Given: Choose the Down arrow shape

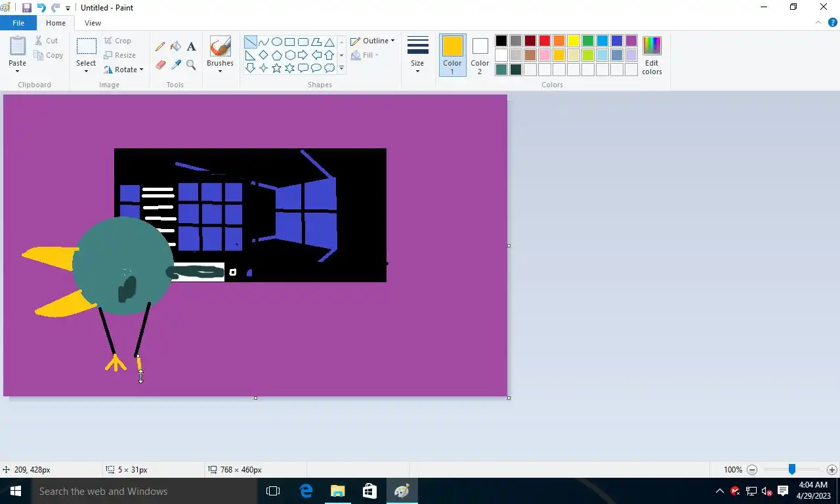Looking at the screenshot, I should point(251,68).
